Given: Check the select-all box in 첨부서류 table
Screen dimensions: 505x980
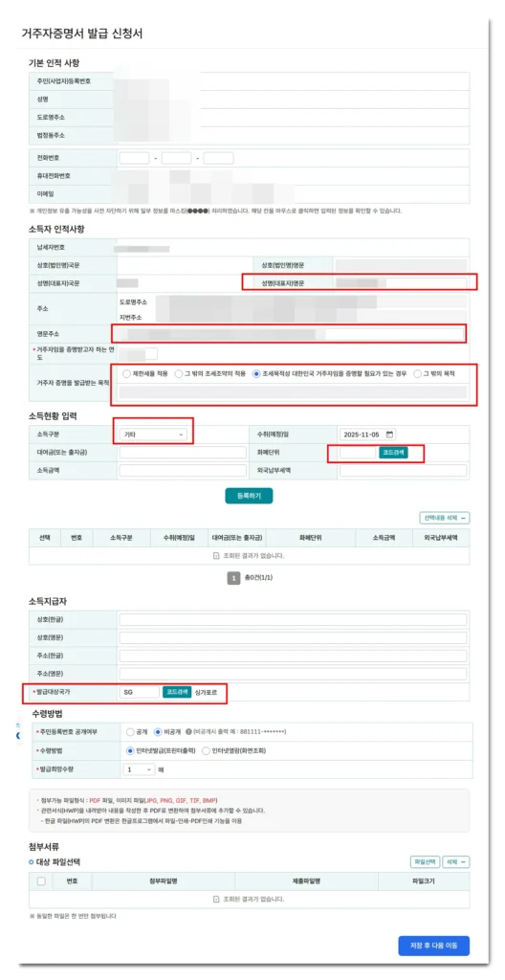Looking at the screenshot, I should [x=41, y=881].
